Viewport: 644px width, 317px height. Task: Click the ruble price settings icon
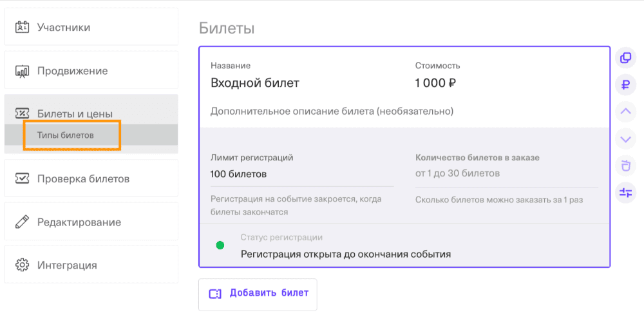625,85
